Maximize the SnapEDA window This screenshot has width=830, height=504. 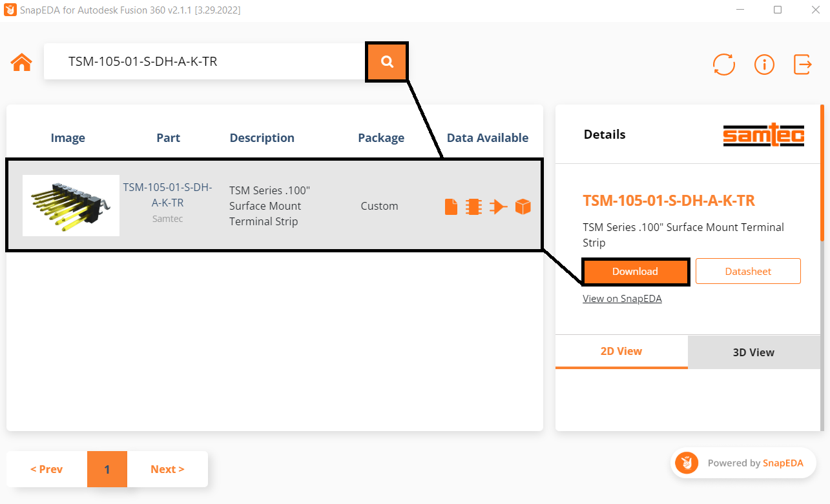point(778,10)
